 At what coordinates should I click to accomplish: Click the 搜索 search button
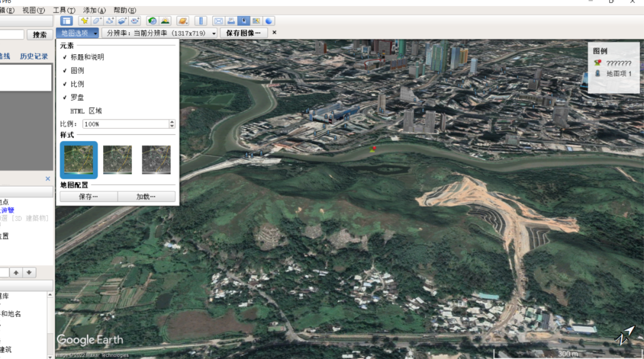coord(40,35)
